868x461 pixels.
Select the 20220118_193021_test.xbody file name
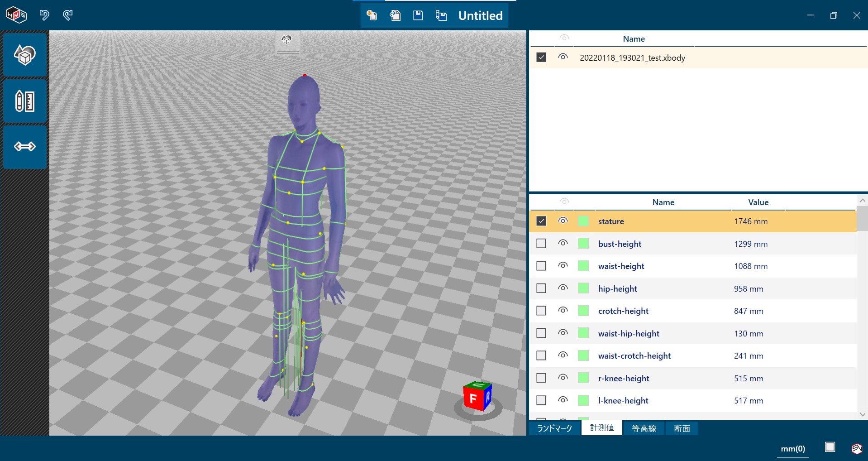coord(632,58)
